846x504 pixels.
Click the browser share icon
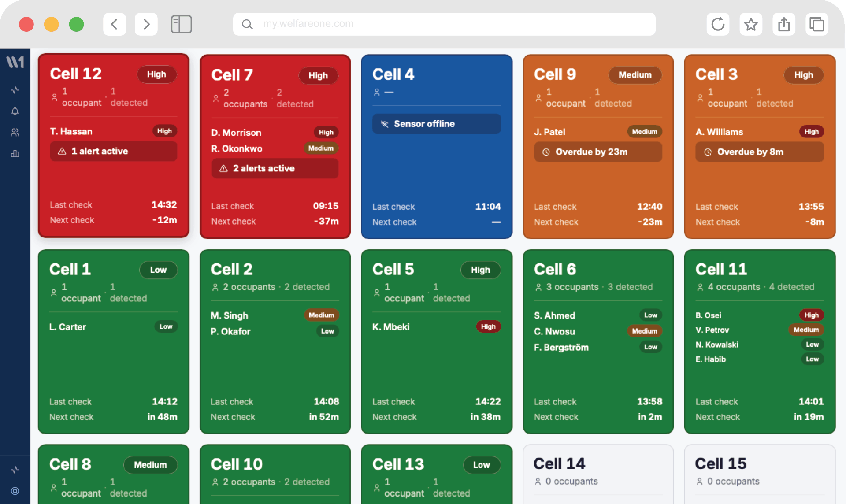click(x=784, y=24)
